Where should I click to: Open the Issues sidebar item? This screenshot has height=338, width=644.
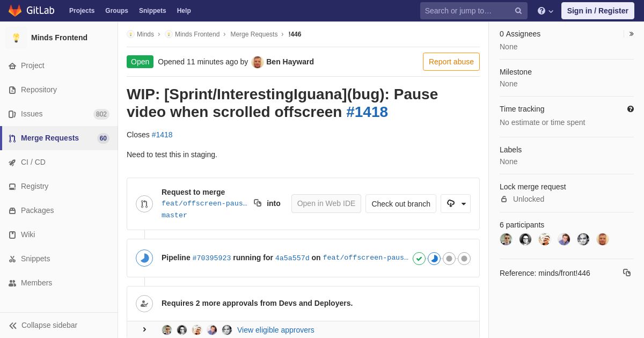pos(59,114)
